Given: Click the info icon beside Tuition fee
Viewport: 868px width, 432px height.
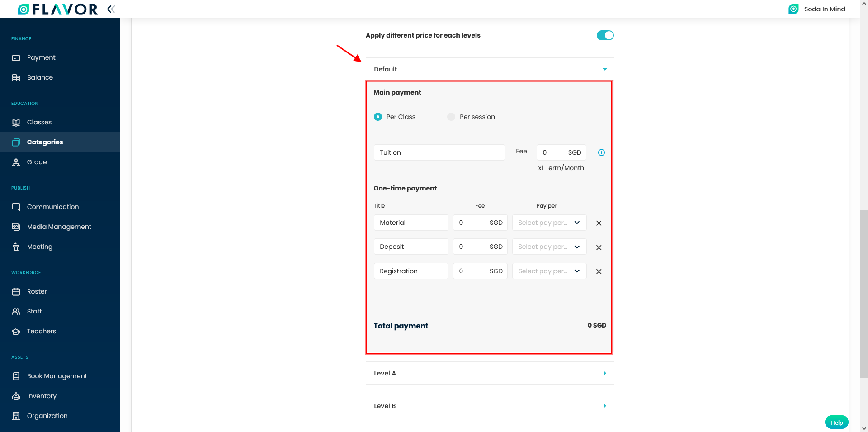Looking at the screenshot, I should 601,152.
